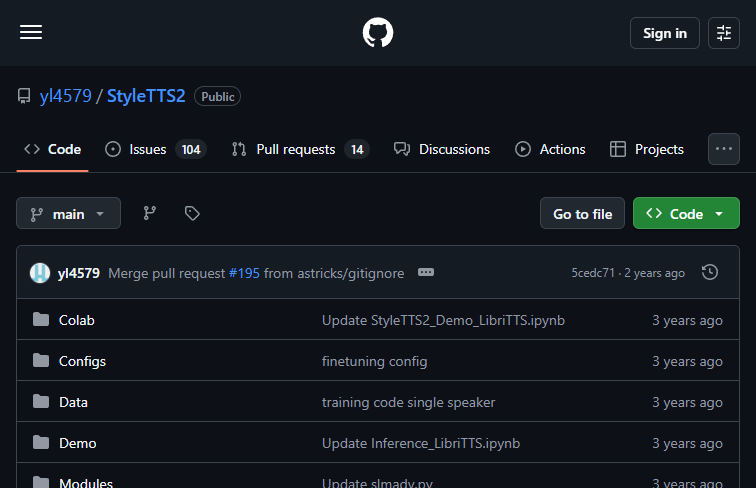Open yl4579 owner profile link
The width and height of the screenshot is (756, 488).
tap(66, 96)
